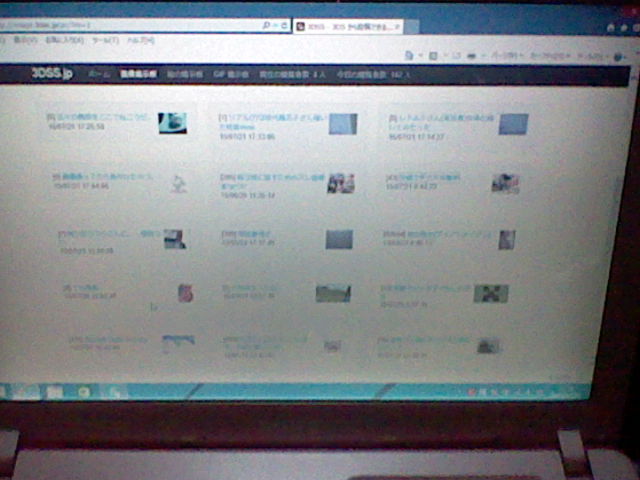The image size is (640, 480).
Task: Open the top-middle post's gray thumbnail
Action: click(x=343, y=124)
